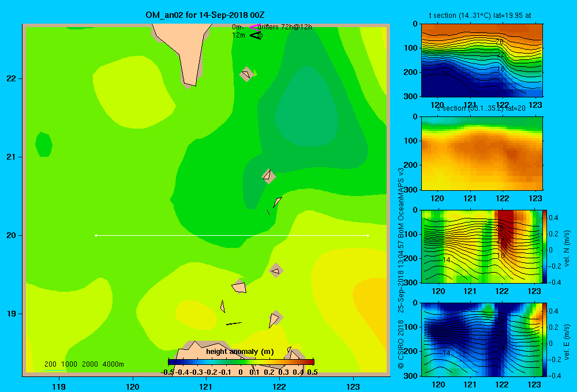Screen dimensions: 577x392
Task: Click the small island near latitude 22, east of Taiwan
Action: [x=246, y=74]
